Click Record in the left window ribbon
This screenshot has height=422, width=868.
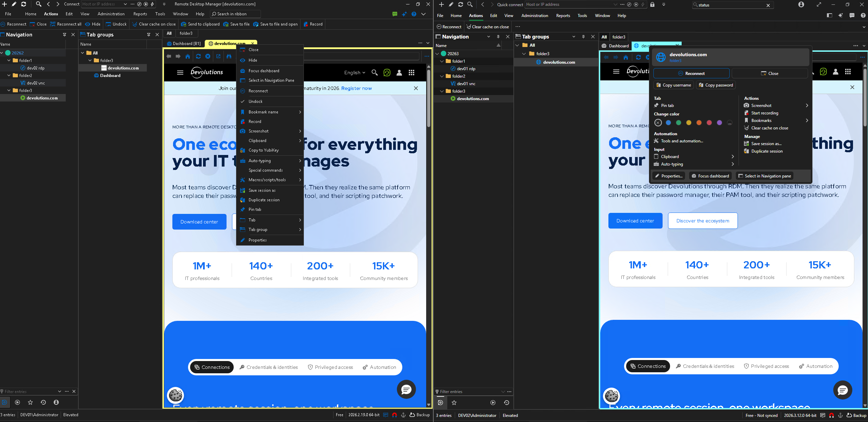pyautogui.click(x=313, y=24)
